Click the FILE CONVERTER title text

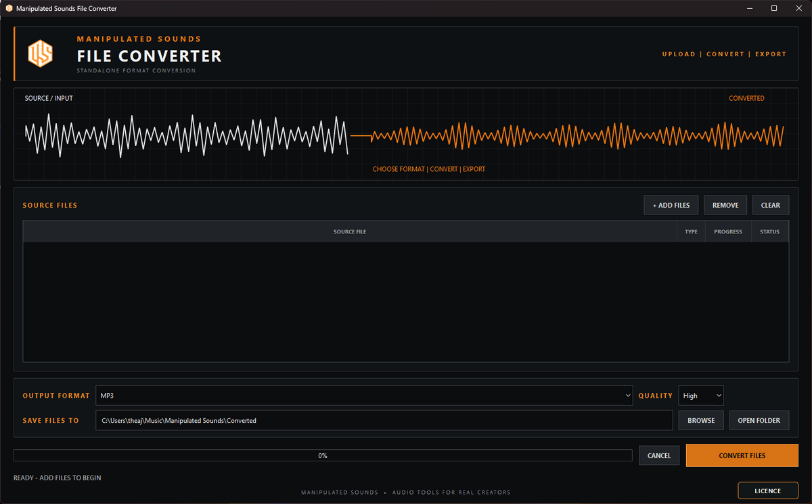tap(150, 56)
